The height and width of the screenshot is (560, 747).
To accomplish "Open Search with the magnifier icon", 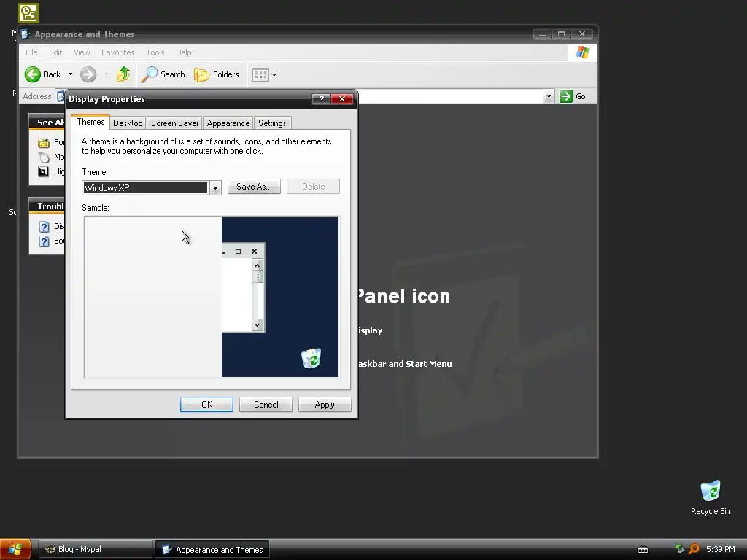I will coord(149,74).
